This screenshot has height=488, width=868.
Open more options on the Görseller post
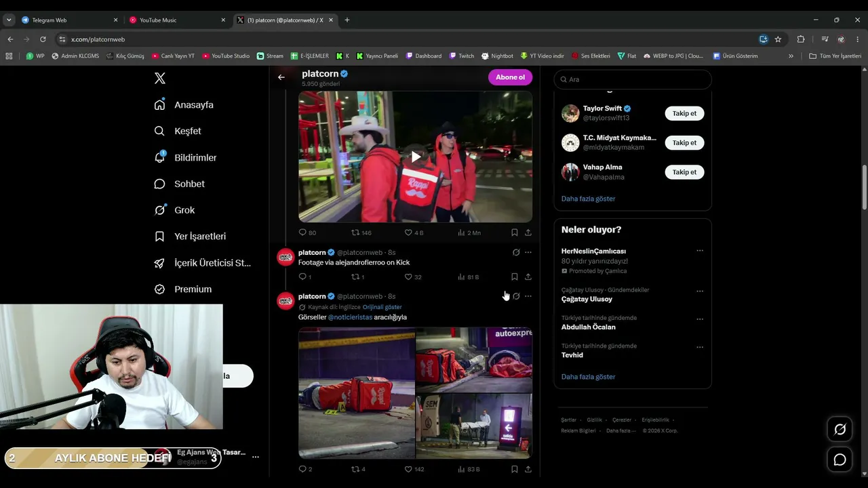pos(528,296)
